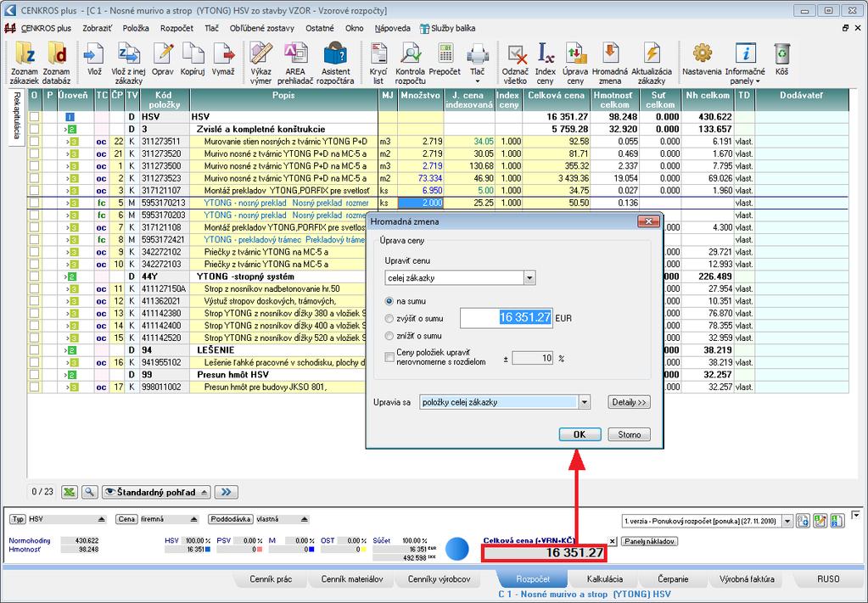The height and width of the screenshot is (603, 868).
Task: Click the sum field showing 16 351.27 EUR
Action: click(506, 317)
